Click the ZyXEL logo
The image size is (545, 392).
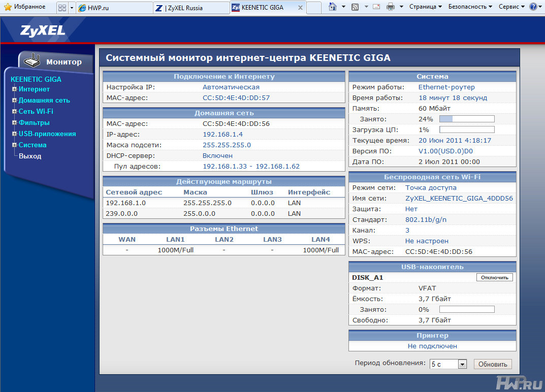43,30
